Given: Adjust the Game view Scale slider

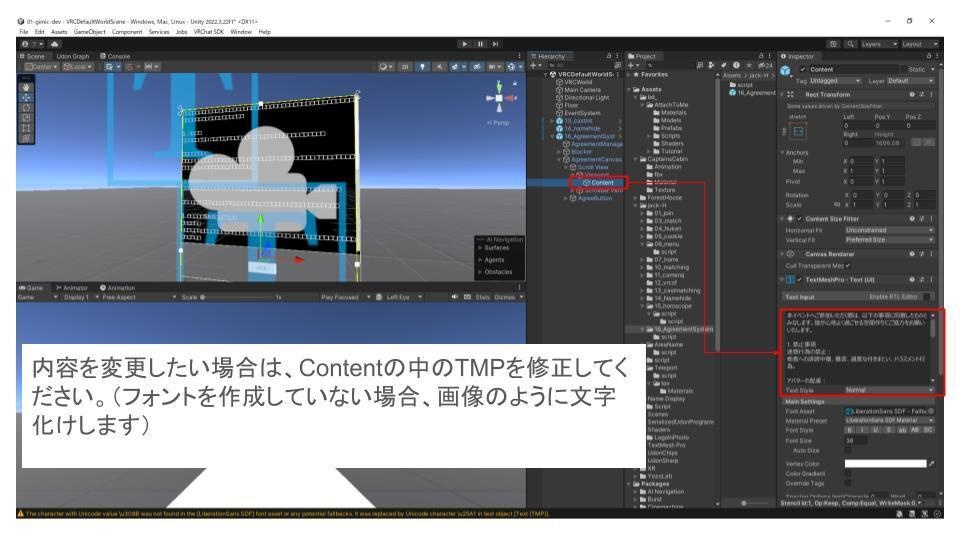Looking at the screenshot, I should pyautogui.click(x=236, y=298).
